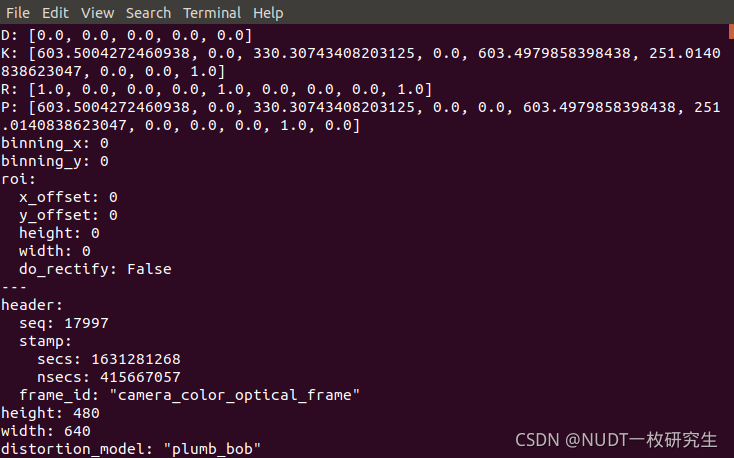Click the frame_id "camera_color_optical_frame" text
The height and width of the screenshot is (458, 734).
234,395
